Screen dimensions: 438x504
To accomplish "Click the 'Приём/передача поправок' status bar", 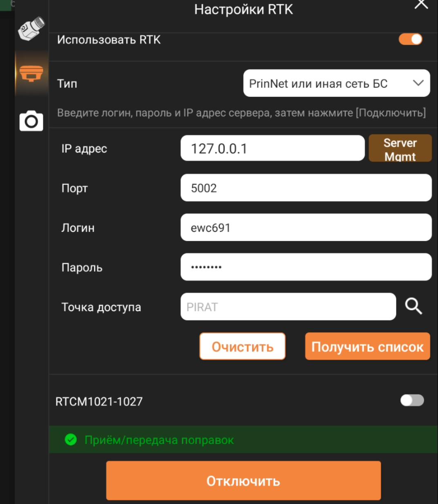I will coord(244,439).
